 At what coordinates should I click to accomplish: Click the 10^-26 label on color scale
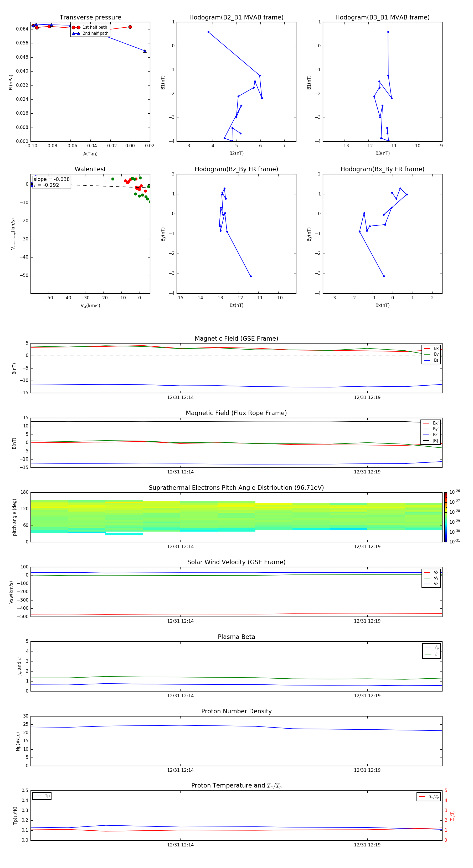(455, 492)
